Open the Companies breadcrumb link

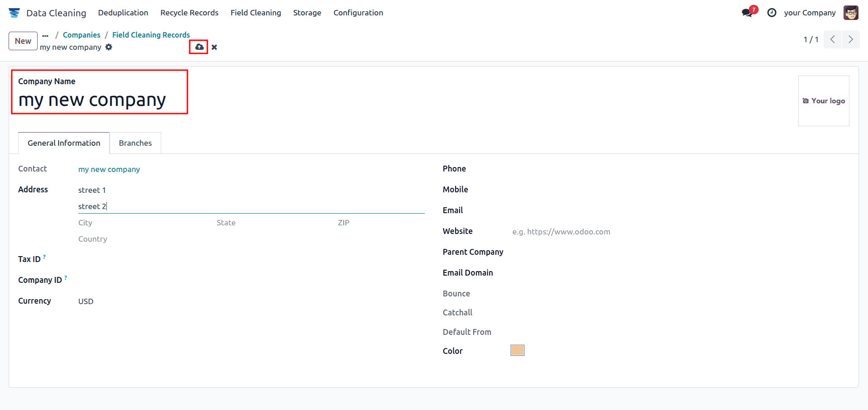82,35
